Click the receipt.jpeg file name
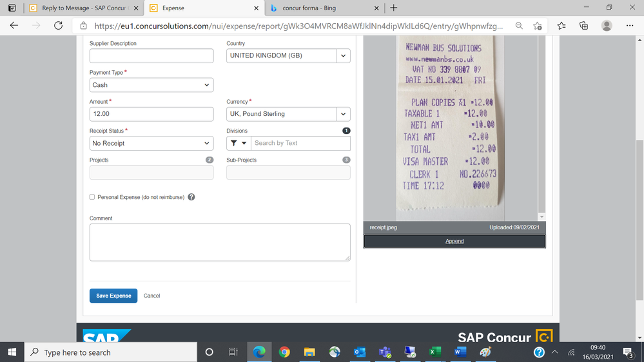Viewport: 644px width, 362px height. (383, 227)
